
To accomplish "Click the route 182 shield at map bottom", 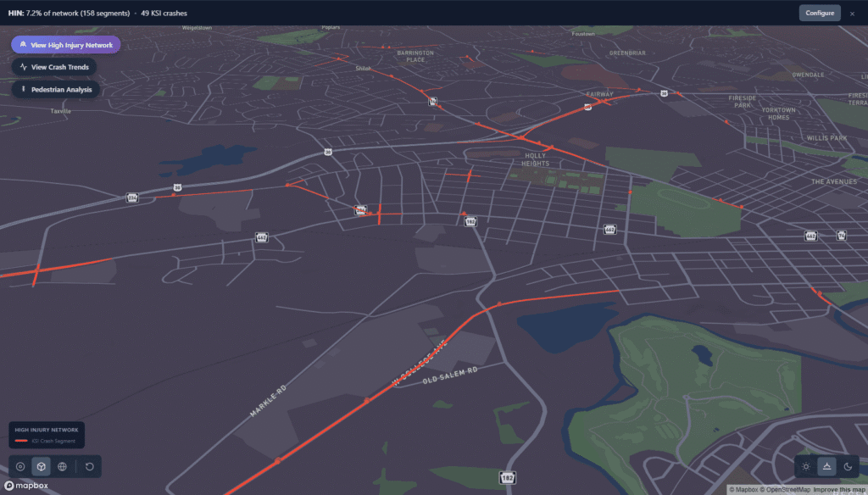I will click(507, 478).
